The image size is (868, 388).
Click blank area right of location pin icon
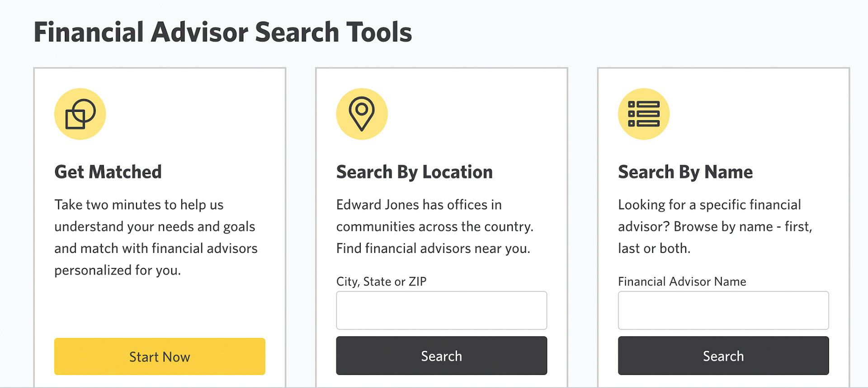[475, 114]
